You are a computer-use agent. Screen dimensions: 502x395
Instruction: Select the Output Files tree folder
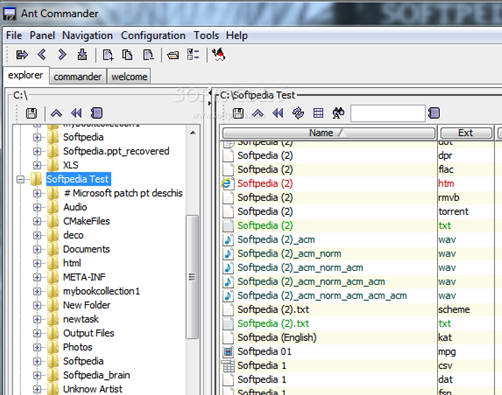[x=89, y=333]
